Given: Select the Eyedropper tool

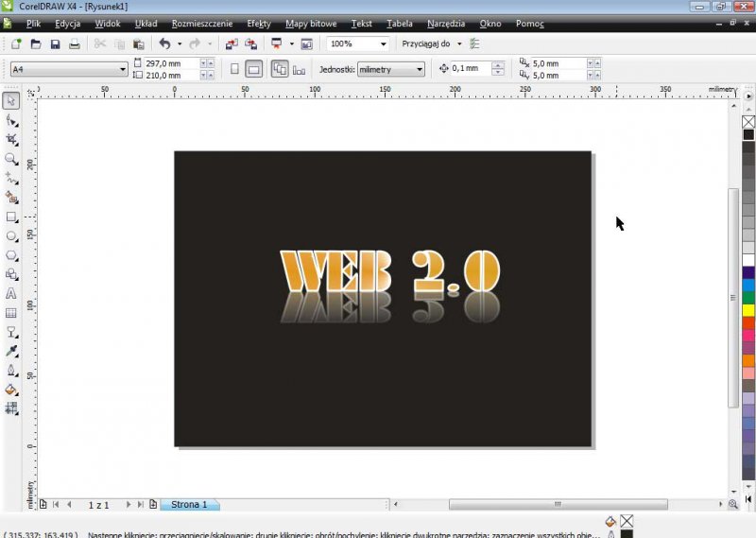Looking at the screenshot, I should click(x=11, y=351).
